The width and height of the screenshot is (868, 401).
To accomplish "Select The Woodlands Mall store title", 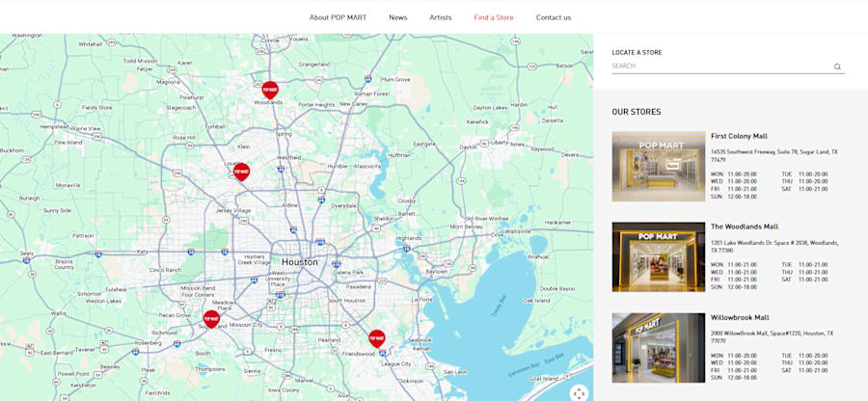I will point(745,227).
